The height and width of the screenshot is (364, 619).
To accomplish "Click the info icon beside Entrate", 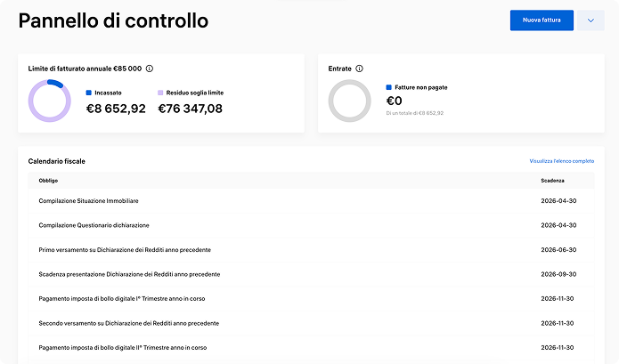I will pos(359,69).
